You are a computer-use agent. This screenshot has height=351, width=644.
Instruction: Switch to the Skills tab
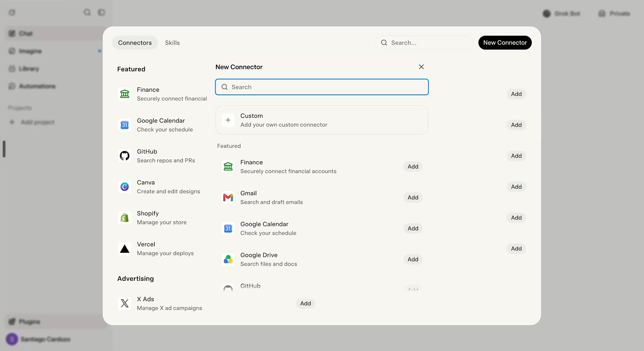pos(172,43)
